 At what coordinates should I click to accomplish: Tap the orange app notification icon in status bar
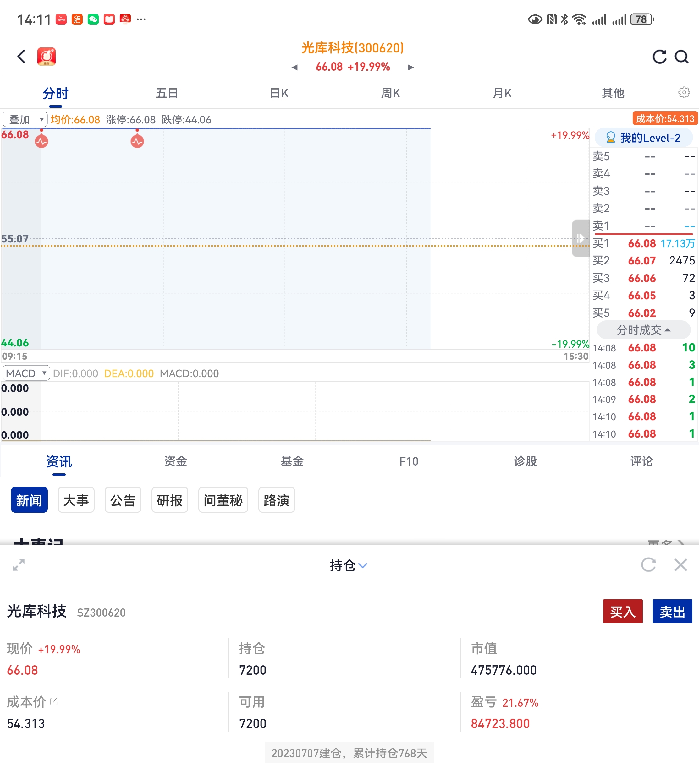(x=77, y=19)
